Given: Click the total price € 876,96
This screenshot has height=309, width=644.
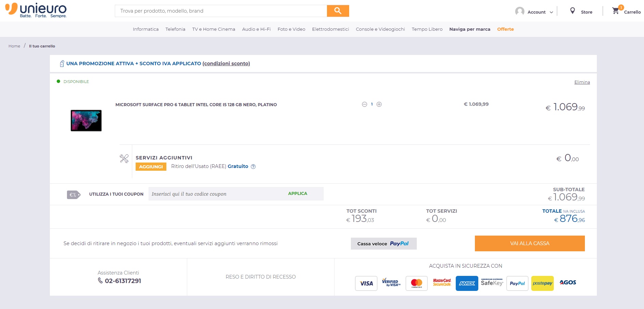Looking at the screenshot, I should click(570, 219).
